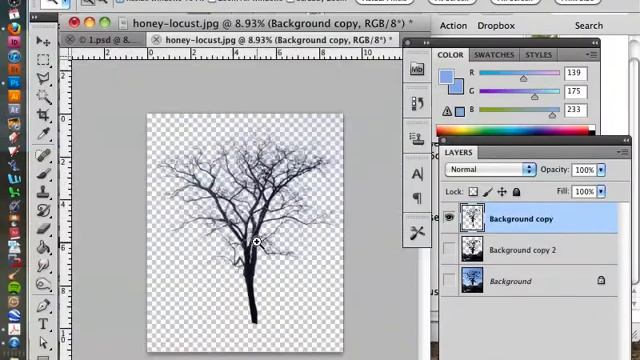Image resolution: width=640 pixels, height=360 pixels.
Task: Open the History panel icon
Action: click(x=417, y=104)
